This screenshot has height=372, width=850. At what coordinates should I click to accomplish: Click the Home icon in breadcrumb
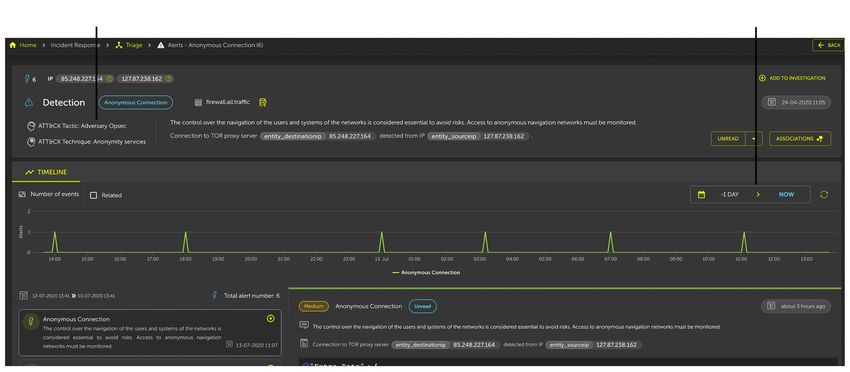(x=13, y=45)
